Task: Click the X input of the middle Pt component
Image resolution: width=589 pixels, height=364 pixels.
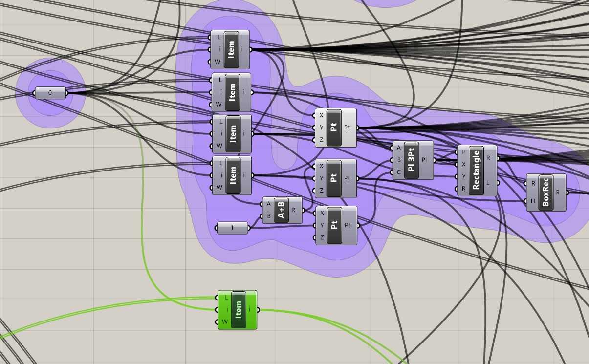Action: click(x=321, y=166)
